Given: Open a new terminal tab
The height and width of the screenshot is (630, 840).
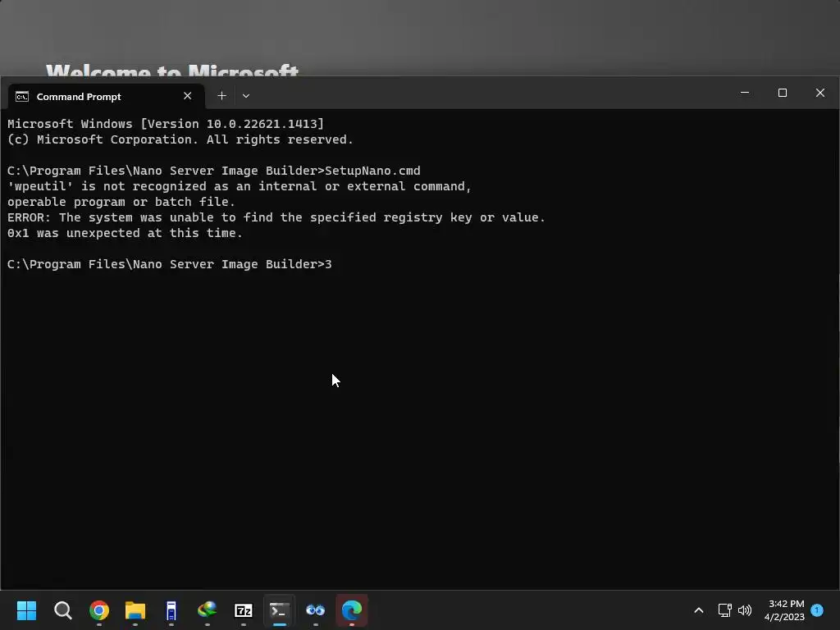Looking at the screenshot, I should click(221, 96).
